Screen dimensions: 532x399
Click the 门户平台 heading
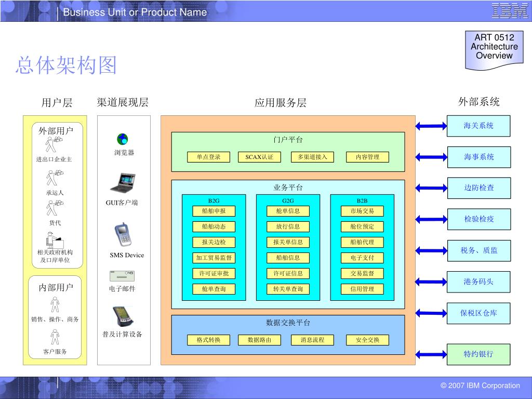tap(288, 140)
